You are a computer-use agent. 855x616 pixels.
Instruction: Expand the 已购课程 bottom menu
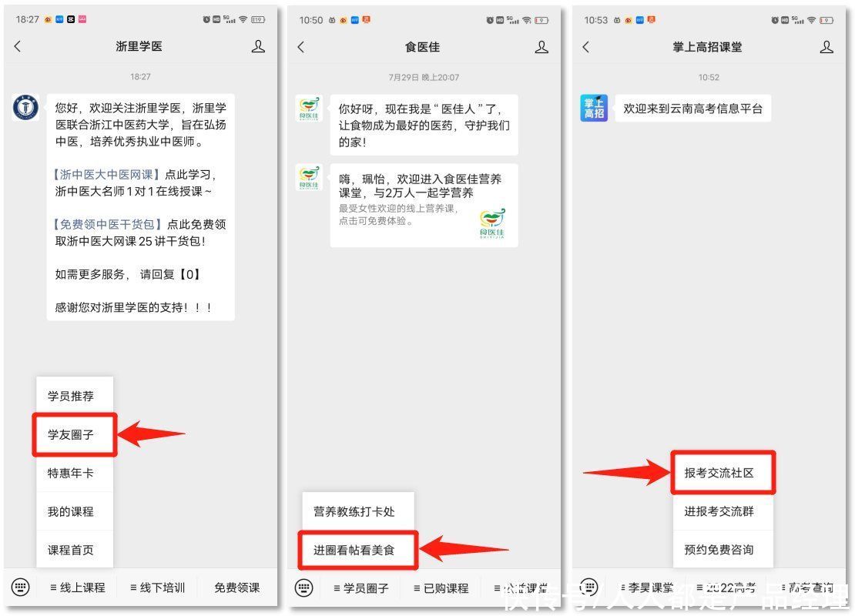[x=441, y=588]
